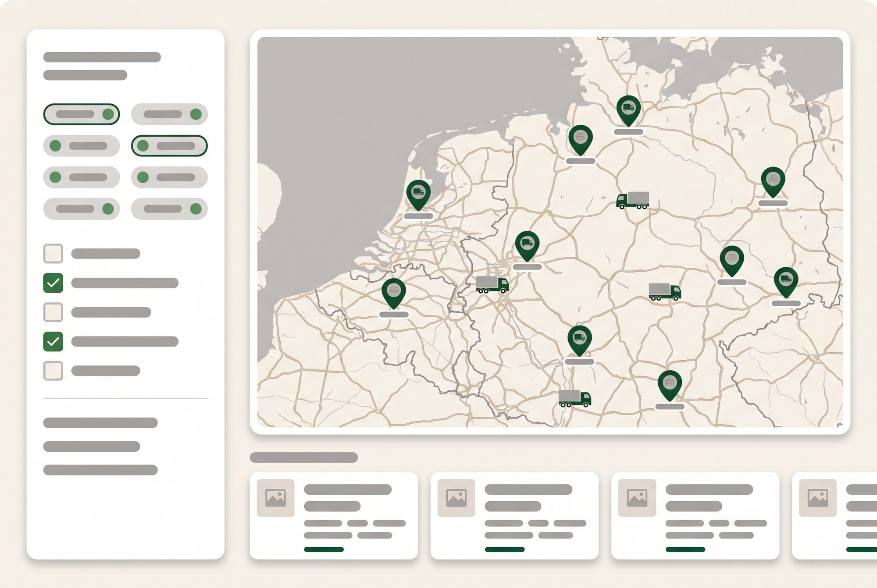This screenshot has width=877, height=588.
Task: Toggle the right pill in the fourth filter row
Action: pos(169,209)
